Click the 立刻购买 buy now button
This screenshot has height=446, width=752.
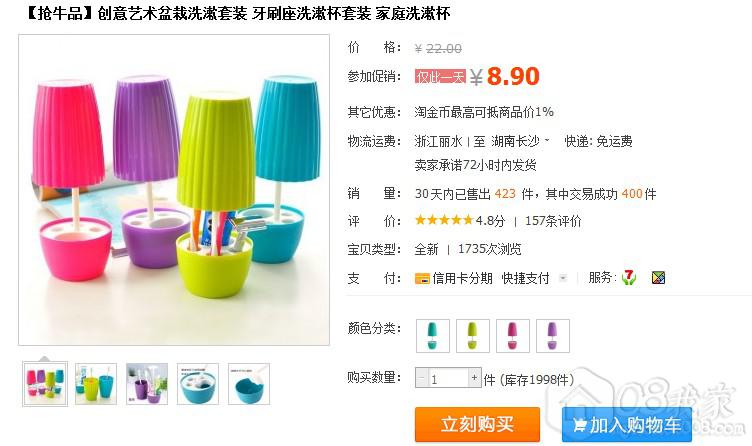(477, 424)
